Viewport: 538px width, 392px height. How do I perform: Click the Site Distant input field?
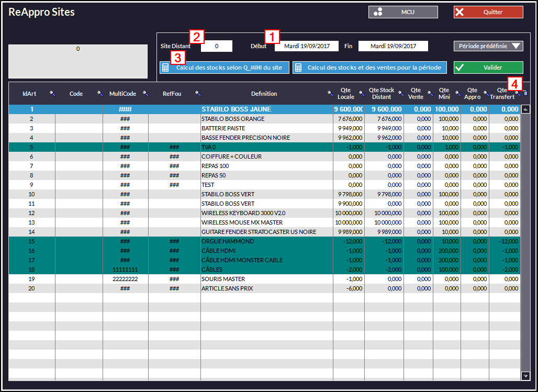pyautogui.click(x=216, y=46)
